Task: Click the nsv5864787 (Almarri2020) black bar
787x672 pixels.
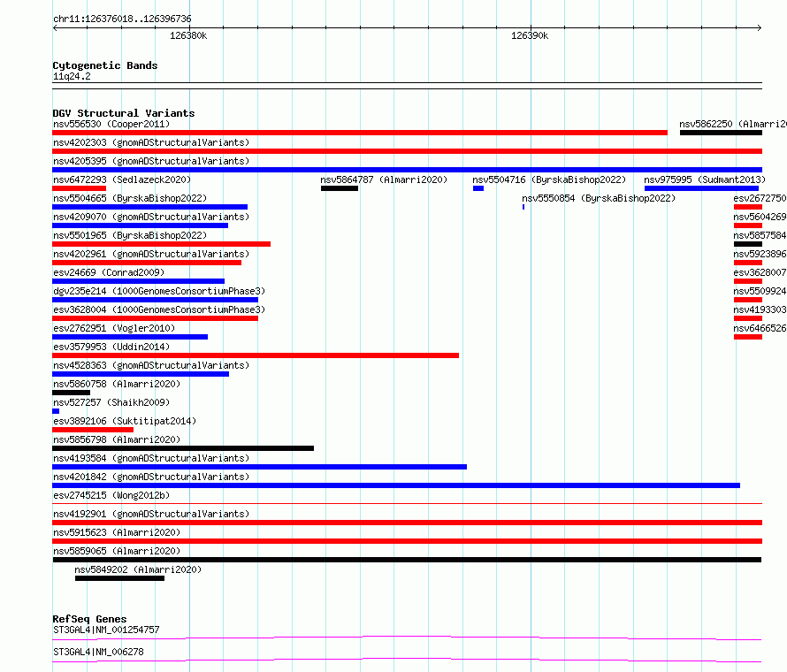Action: click(x=340, y=188)
